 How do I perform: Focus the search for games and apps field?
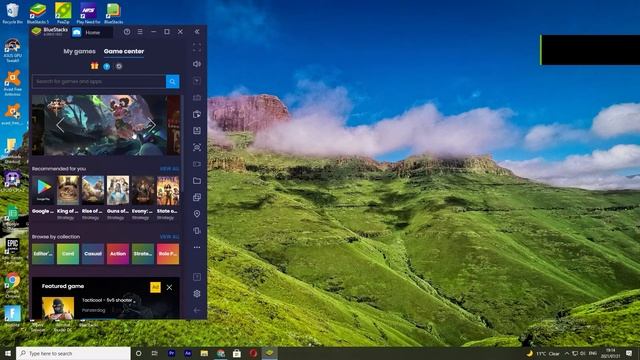click(x=99, y=82)
